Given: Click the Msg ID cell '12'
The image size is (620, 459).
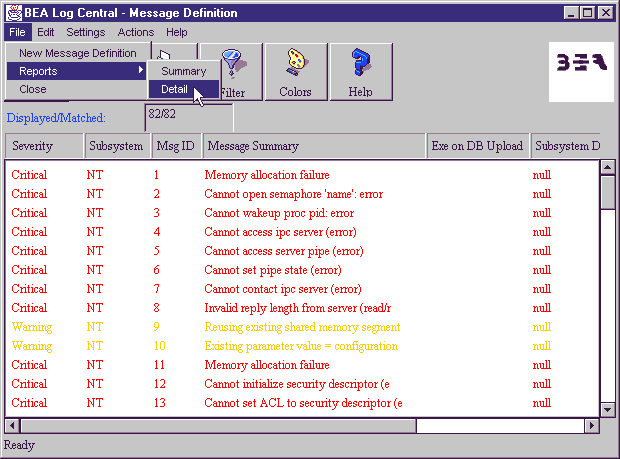Looking at the screenshot, I should (160, 383).
